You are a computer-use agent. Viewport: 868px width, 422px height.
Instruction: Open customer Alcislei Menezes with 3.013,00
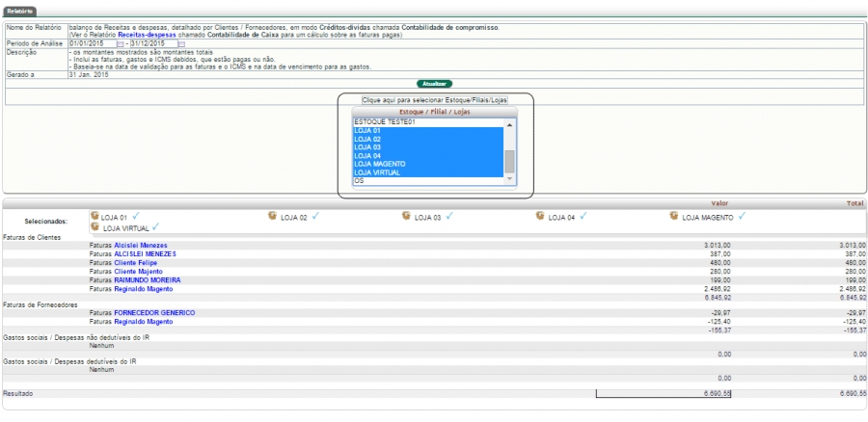(141, 245)
